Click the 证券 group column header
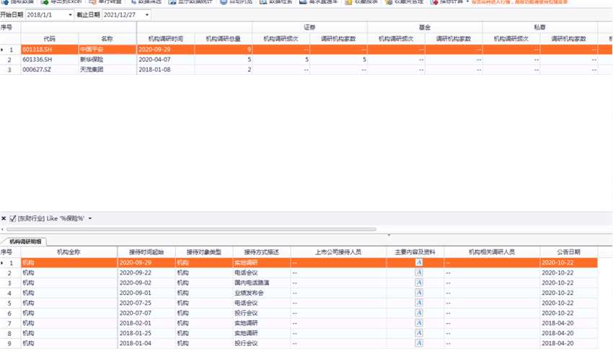This screenshot has height=364, width=613. [x=309, y=27]
